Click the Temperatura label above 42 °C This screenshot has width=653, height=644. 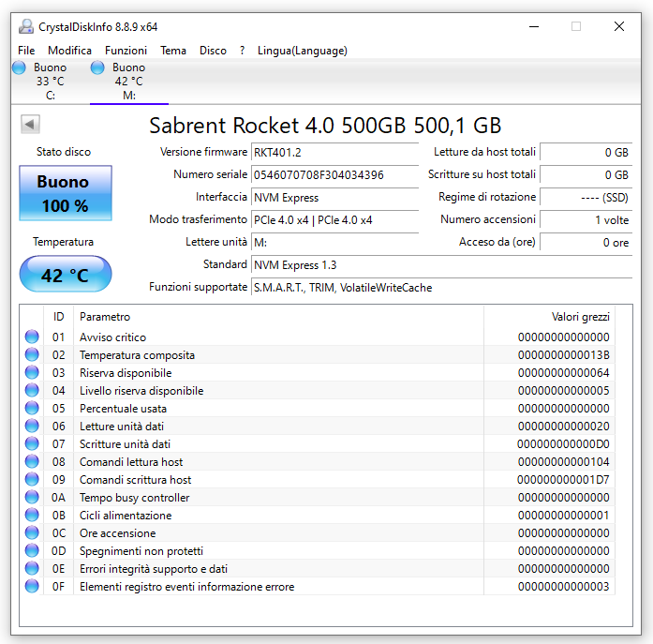[x=64, y=242]
